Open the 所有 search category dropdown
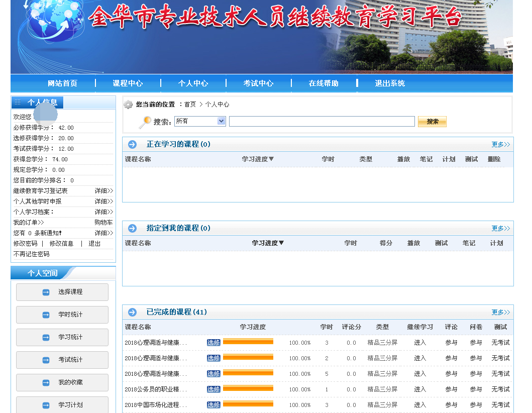This screenshot has width=532, height=413. click(x=221, y=121)
